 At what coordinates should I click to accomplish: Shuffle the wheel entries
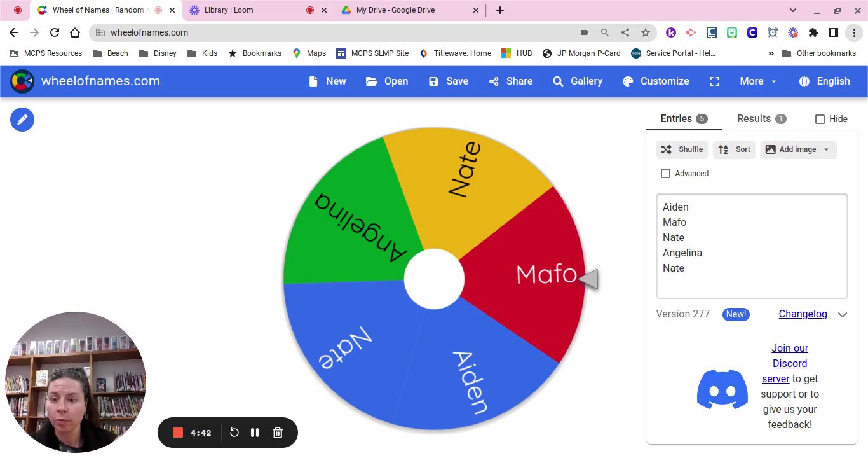pyautogui.click(x=682, y=149)
